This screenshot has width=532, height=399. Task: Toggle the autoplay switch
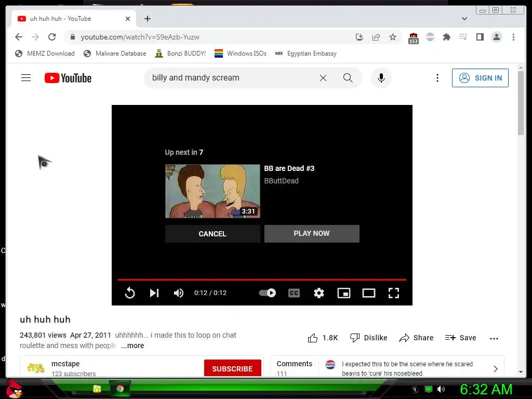[x=268, y=293]
